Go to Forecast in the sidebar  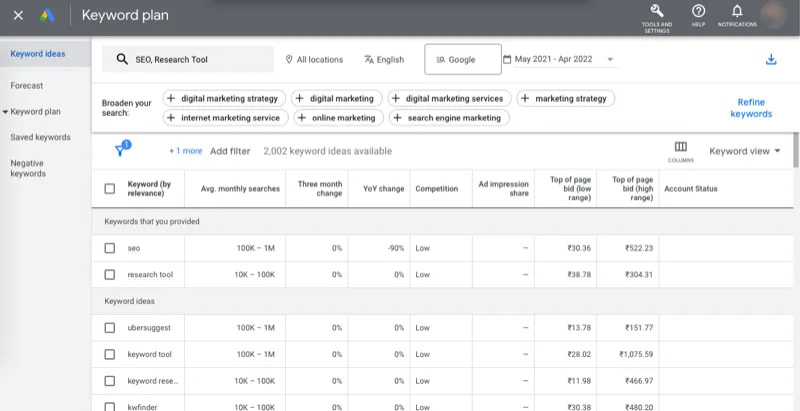pos(27,86)
